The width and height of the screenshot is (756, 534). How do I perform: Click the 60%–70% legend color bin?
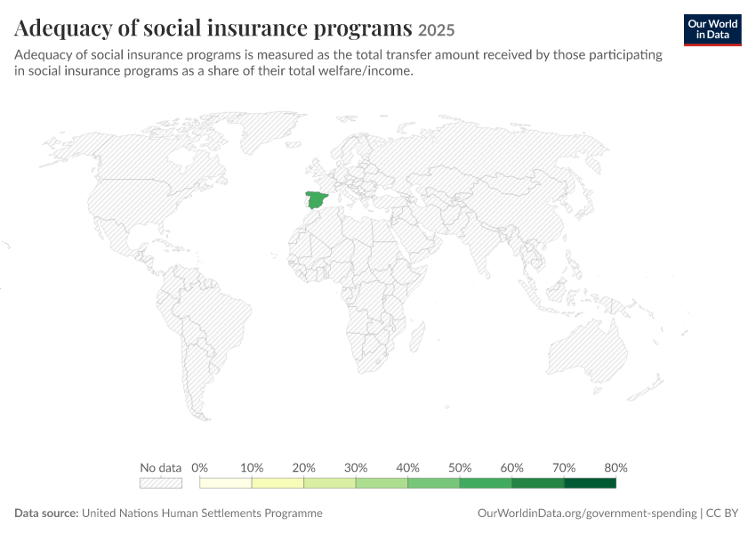point(538,483)
